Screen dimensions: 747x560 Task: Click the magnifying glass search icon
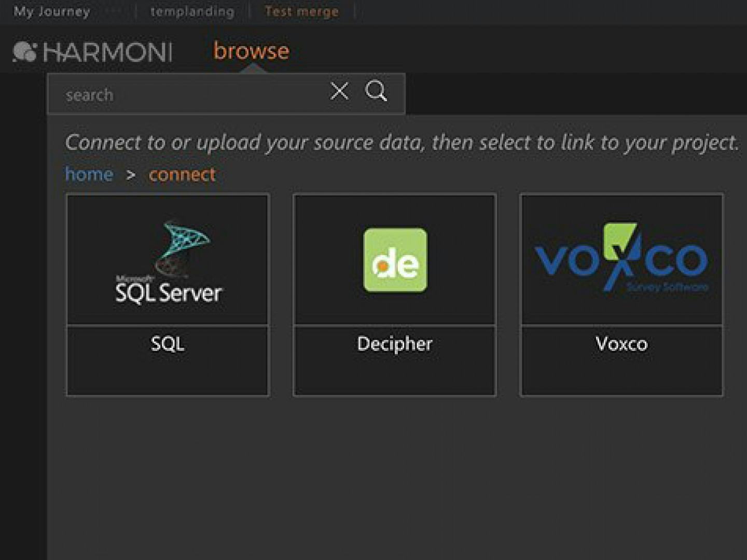376,91
